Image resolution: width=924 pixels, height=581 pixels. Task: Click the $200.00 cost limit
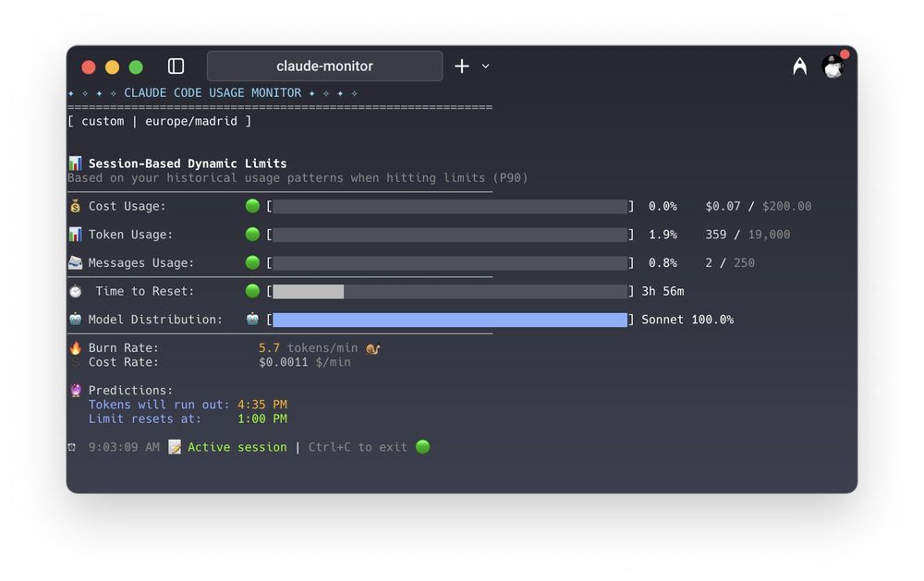[786, 206]
